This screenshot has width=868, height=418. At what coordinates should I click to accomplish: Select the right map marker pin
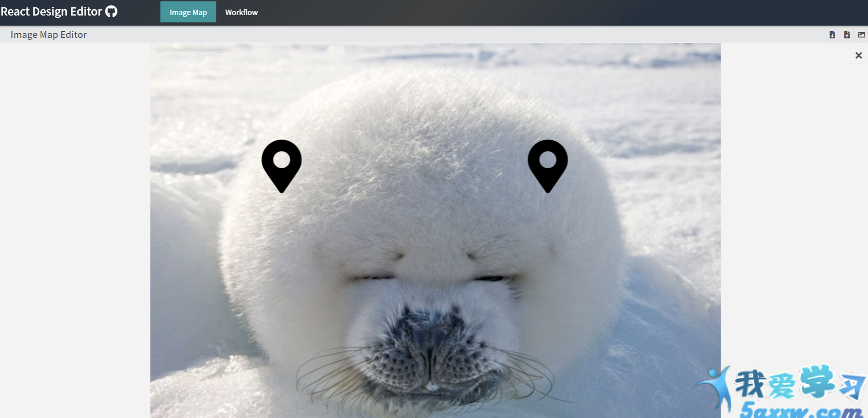point(548,166)
